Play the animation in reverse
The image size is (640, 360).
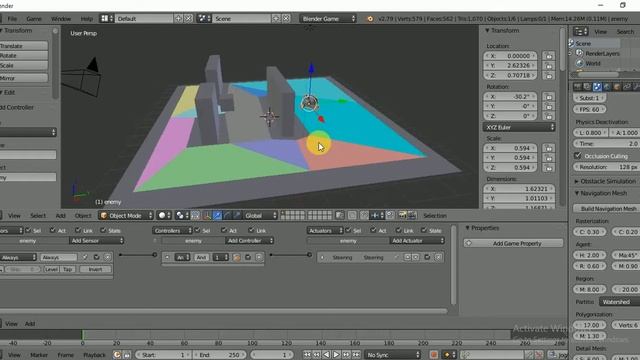(x=326, y=355)
